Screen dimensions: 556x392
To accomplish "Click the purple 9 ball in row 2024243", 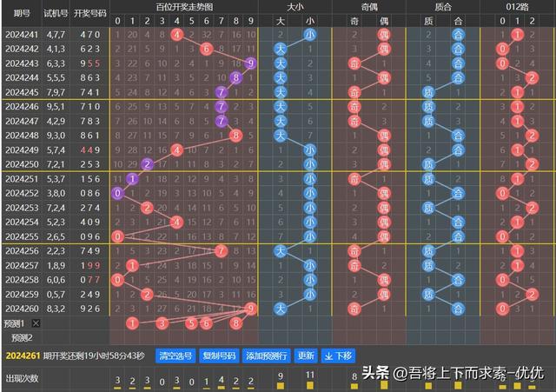I will click(x=250, y=63).
